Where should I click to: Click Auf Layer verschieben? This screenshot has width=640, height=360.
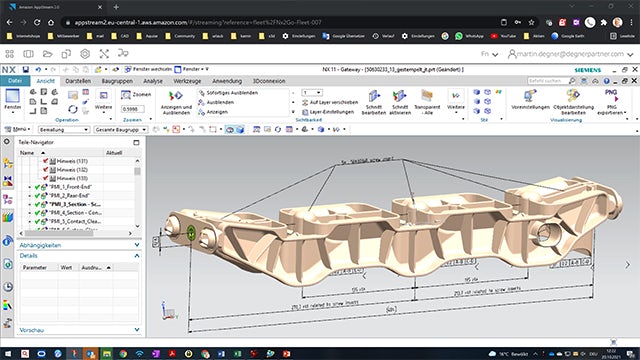pos(330,102)
